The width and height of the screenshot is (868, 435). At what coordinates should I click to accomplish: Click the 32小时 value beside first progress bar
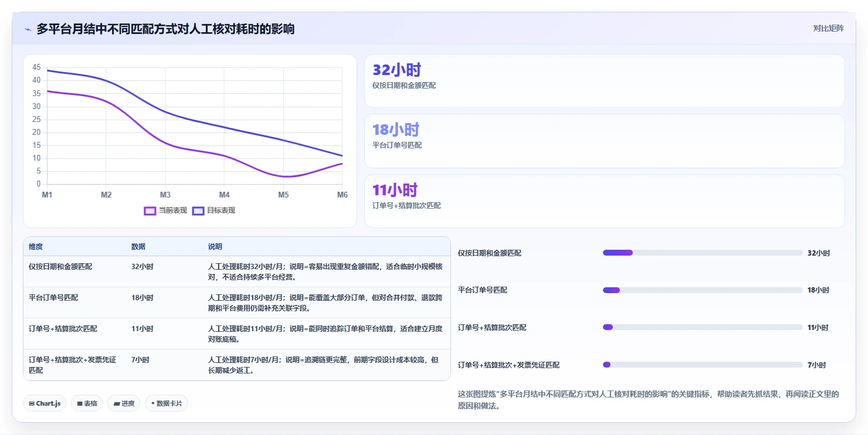pyautogui.click(x=819, y=253)
